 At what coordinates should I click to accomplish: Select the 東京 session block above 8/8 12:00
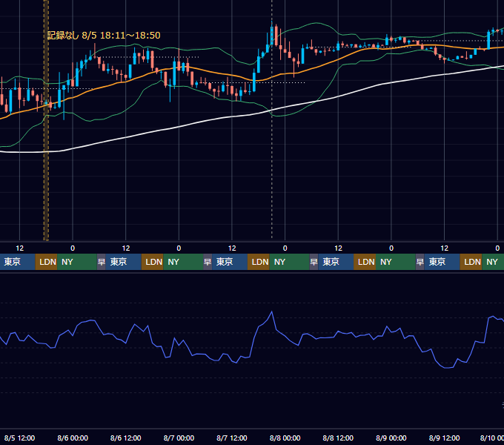(x=336, y=262)
